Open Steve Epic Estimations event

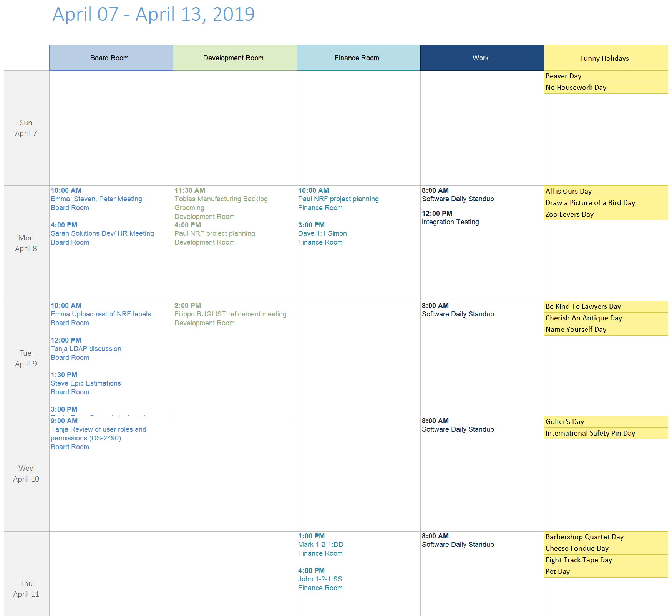tap(86, 383)
